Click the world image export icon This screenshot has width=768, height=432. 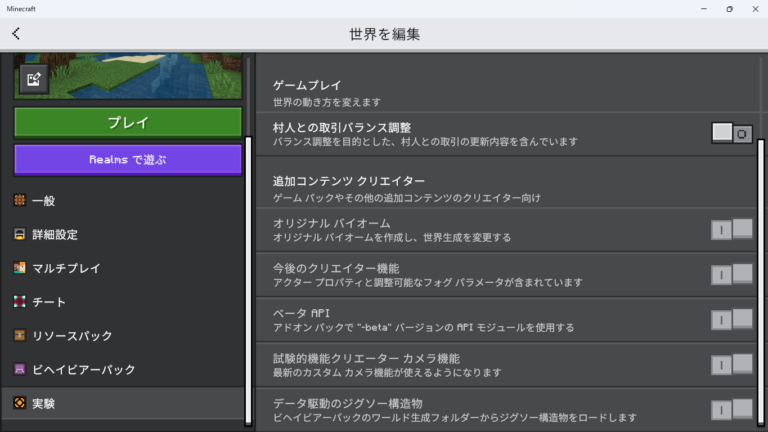click(33, 79)
